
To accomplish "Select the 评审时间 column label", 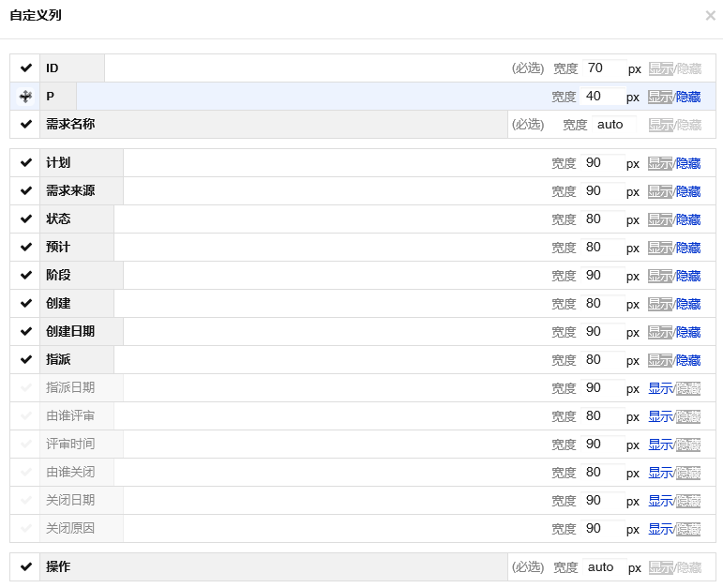I will (70, 445).
